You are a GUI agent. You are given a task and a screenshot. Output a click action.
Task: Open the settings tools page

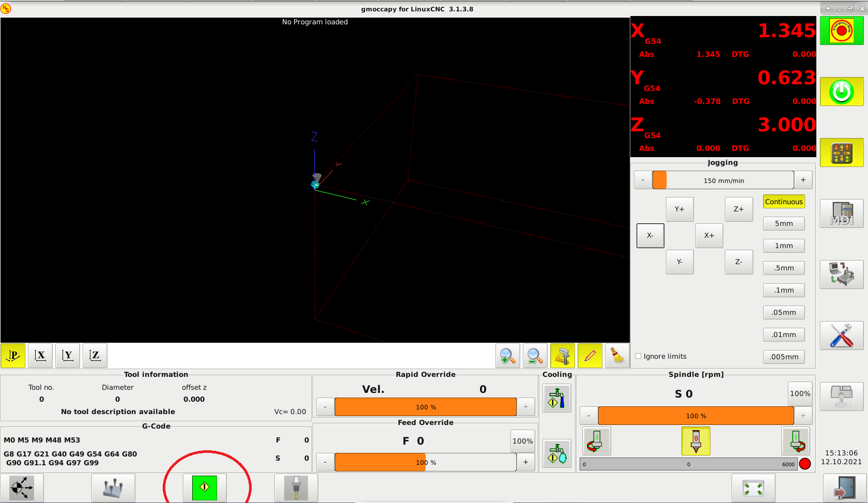pyautogui.click(x=841, y=336)
